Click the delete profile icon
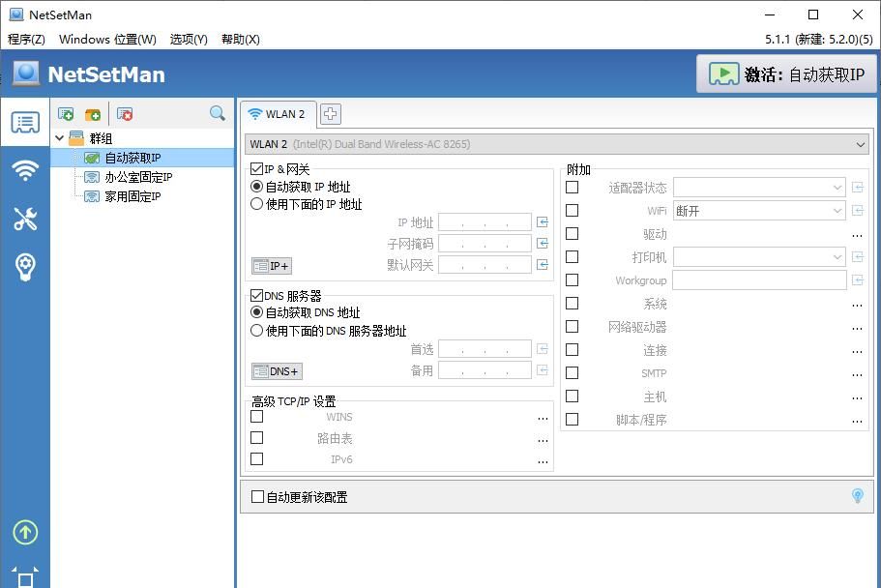 (124, 114)
